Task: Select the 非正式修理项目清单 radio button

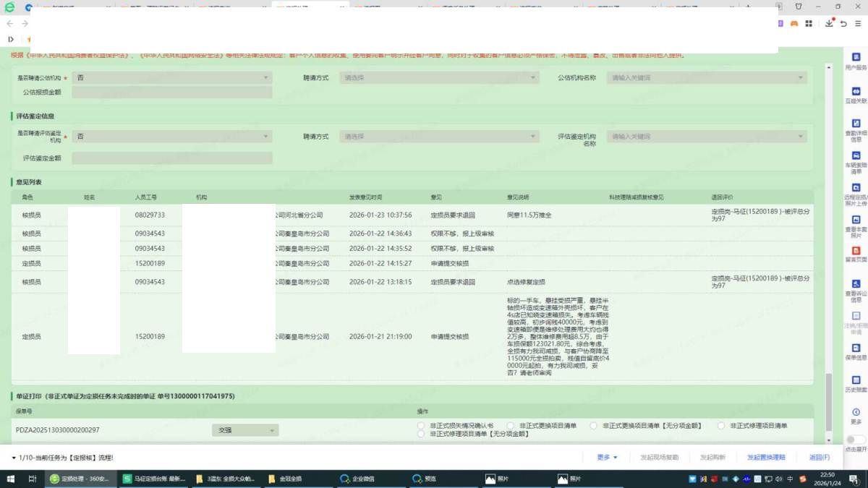Action: 721,426
